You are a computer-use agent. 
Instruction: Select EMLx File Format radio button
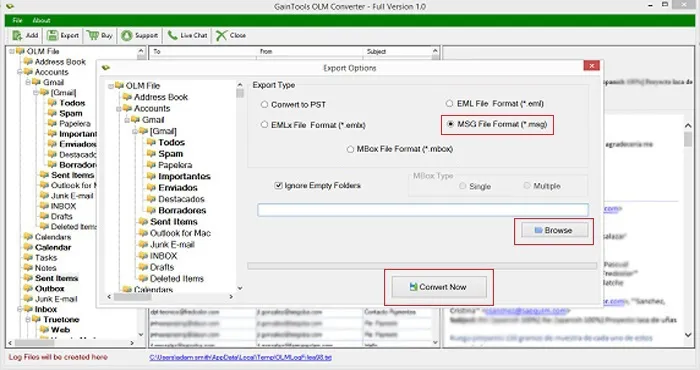point(264,125)
